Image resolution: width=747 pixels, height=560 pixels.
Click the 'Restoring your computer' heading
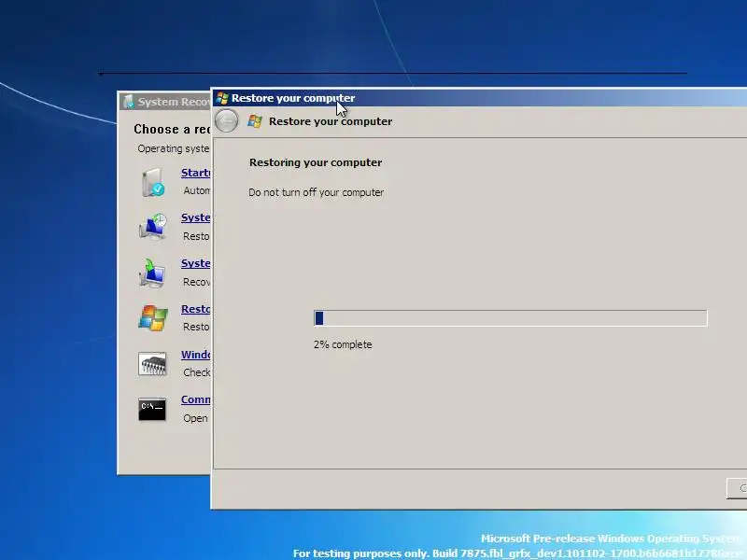point(316,162)
